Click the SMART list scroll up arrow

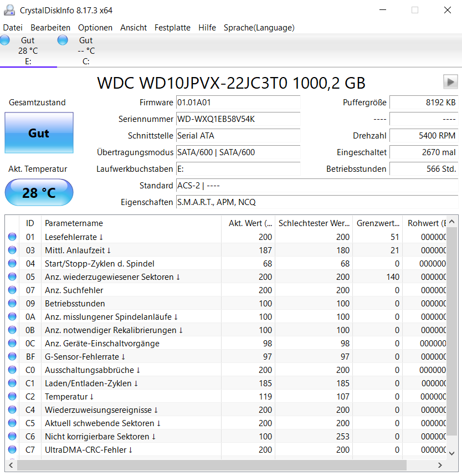click(x=451, y=222)
